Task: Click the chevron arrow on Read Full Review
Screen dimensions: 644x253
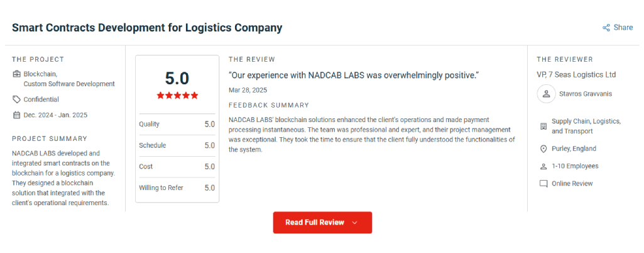Action: click(x=355, y=223)
